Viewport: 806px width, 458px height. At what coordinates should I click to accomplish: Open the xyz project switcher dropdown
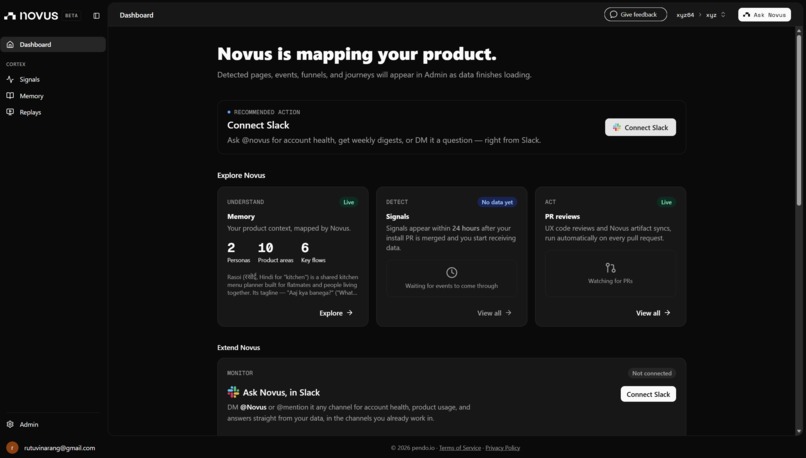[716, 15]
